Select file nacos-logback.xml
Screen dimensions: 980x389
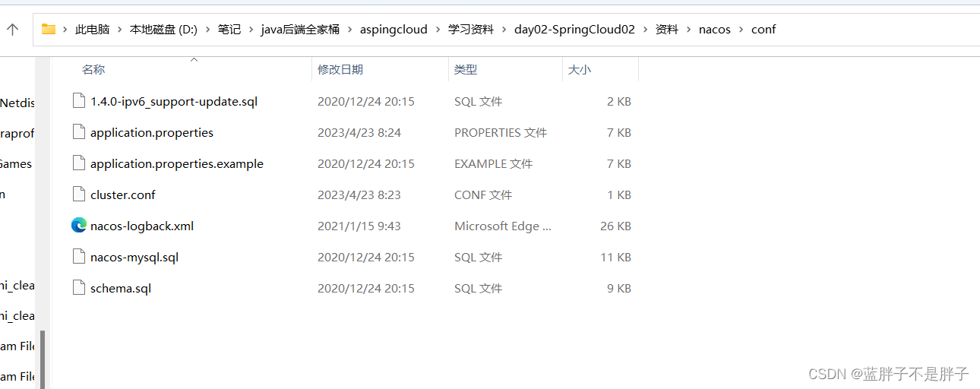click(142, 226)
